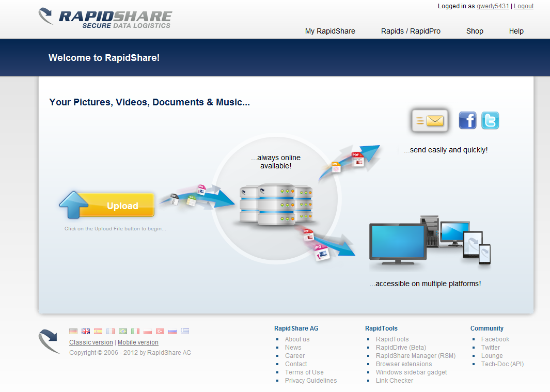Image resolution: width=550 pixels, height=392 pixels.
Task: Open the RapidShare Manager (RSM) link
Action: coord(416,355)
